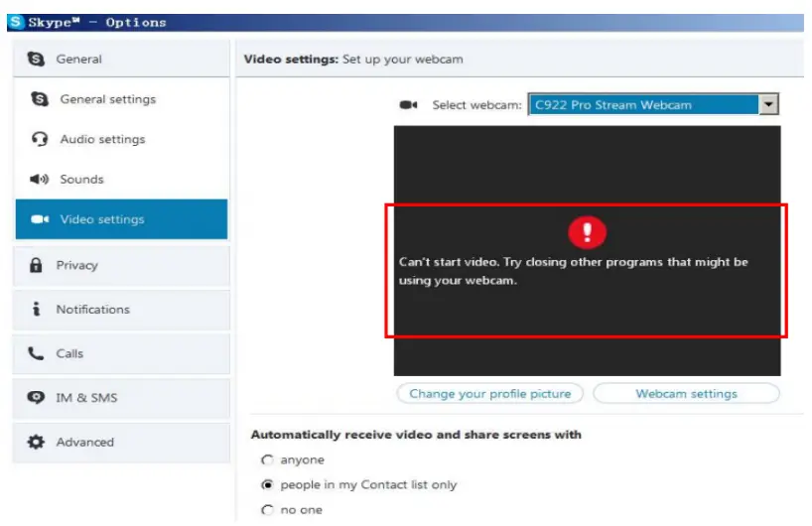This screenshot has width=812, height=526.
Task: Click the speaker icon beside Sounds
Action: [39, 179]
